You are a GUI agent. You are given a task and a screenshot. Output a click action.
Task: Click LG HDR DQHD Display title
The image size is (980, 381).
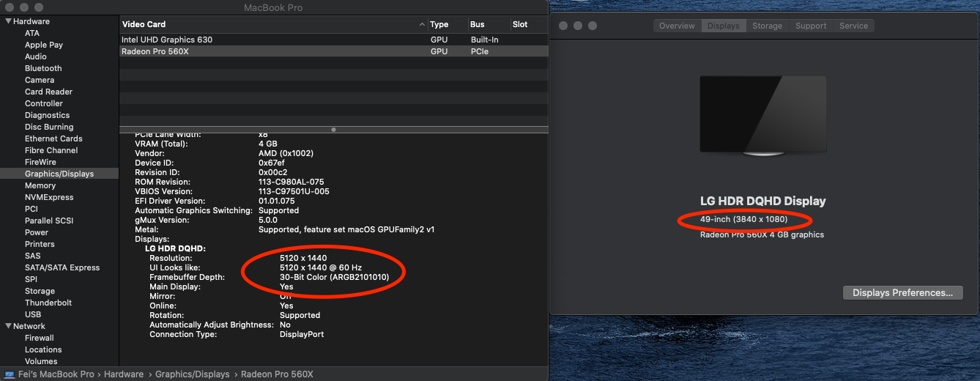[x=762, y=201]
